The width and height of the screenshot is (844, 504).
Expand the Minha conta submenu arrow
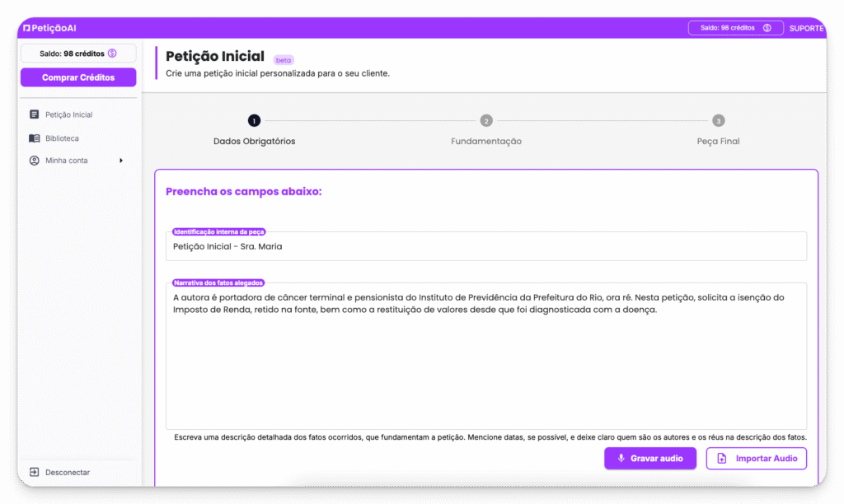pyautogui.click(x=121, y=161)
